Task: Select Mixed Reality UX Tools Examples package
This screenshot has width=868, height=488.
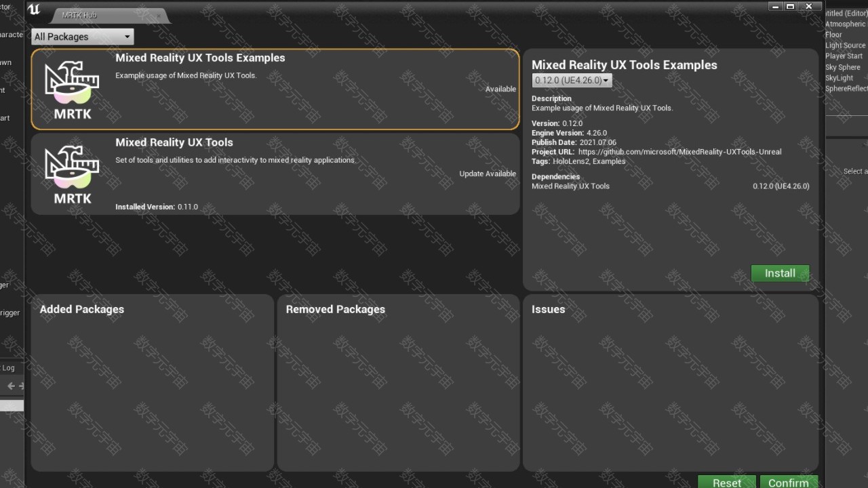Action: [275, 89]
